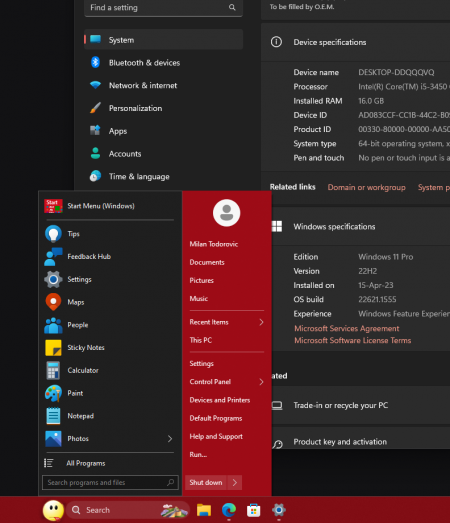The height and width of the screenshot is (523, 450).
Task: Open Microsoft Edge from taskbar
Action: (229, 510)
